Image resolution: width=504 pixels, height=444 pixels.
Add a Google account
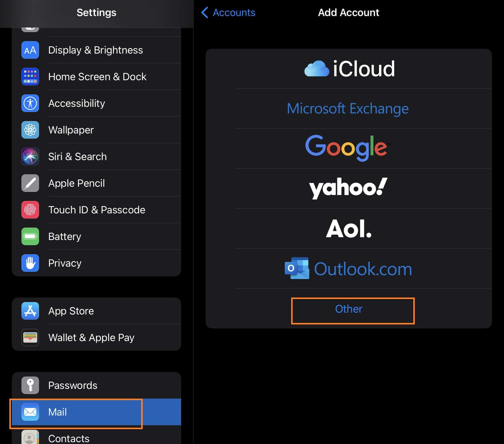coord(347,147)
